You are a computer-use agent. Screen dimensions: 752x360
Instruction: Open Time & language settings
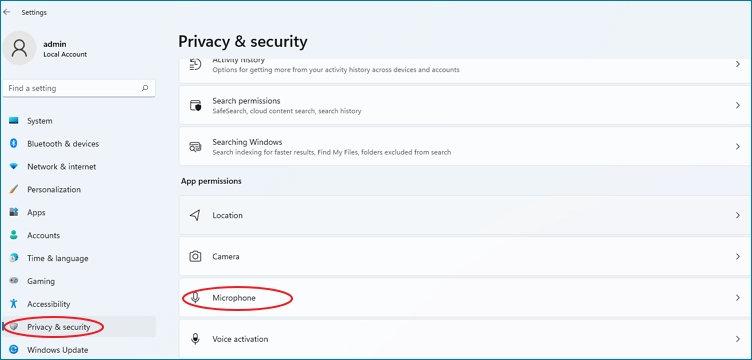pos(79,258)
